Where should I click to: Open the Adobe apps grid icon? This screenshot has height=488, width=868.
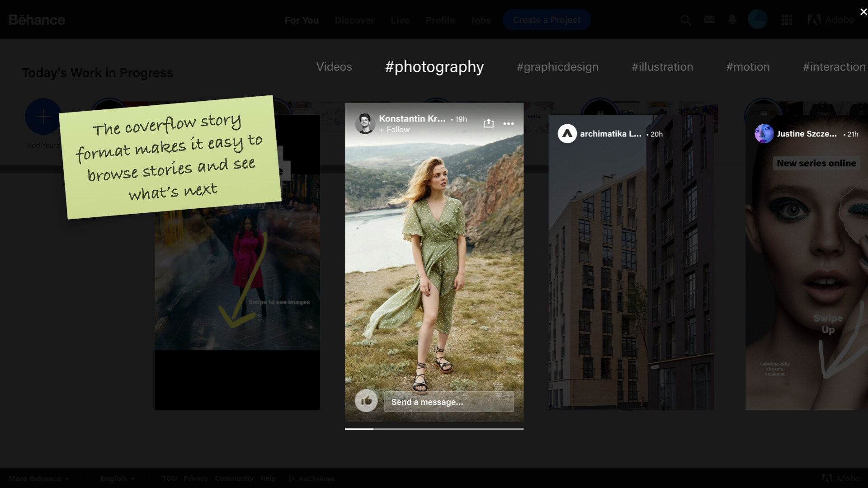[x=787, y=20]
